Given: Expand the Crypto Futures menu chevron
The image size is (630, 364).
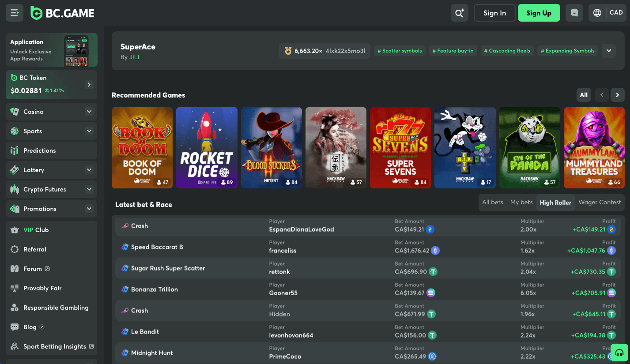Looking at the screenshot, I should coord(89,189).
